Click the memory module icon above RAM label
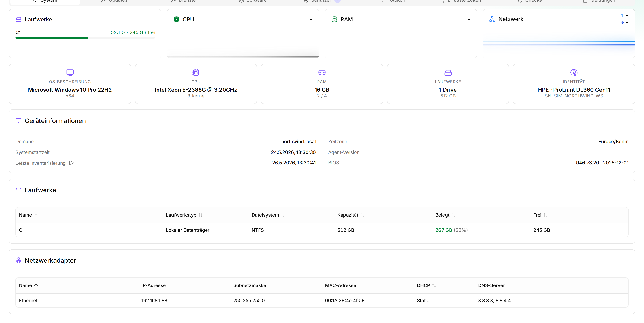 coord(322,73)
